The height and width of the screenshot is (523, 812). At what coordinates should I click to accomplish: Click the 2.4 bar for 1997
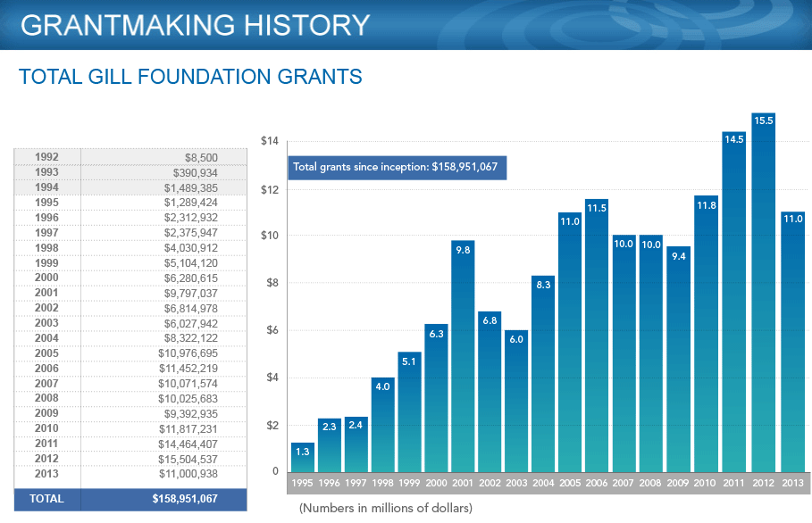click(x=356, y=444)
